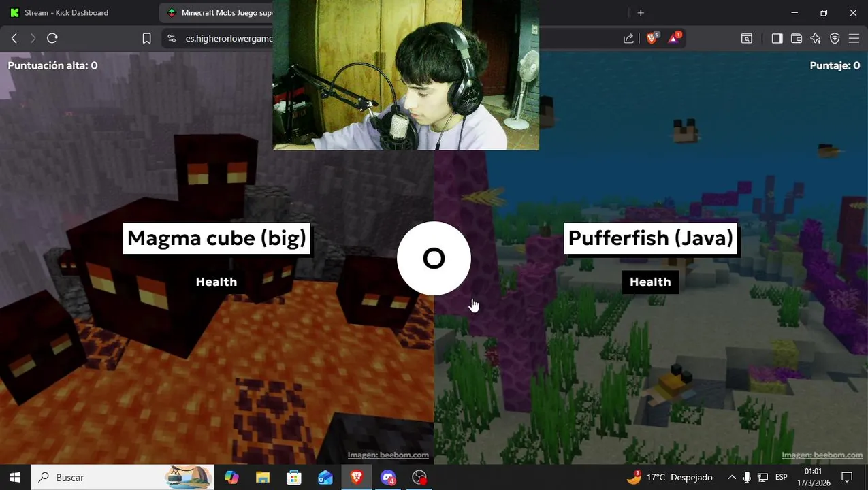Click the center O circle
Viewport: 868px width, 490px height.
[434, 259]
